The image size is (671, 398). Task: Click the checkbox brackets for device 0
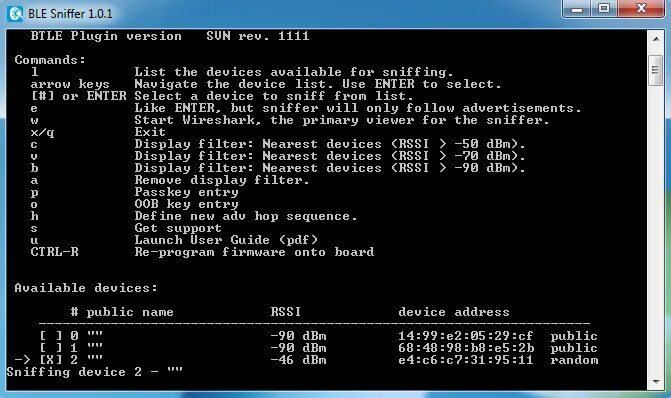point(51,336)
